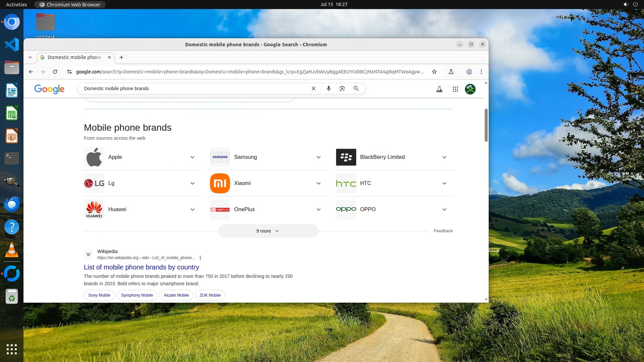This screenshot has width=644, height=362.
Task: Open List of mobile phone brands link
Action: tap(141, 267)
